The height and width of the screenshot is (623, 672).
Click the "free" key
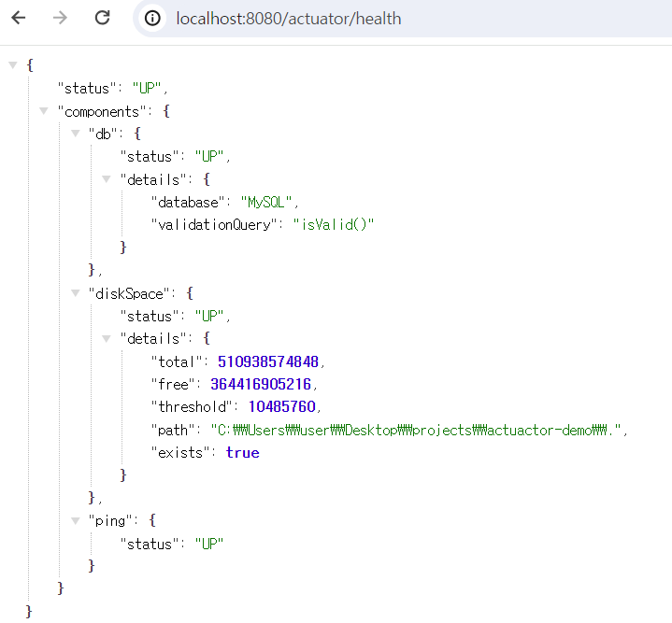173,384
